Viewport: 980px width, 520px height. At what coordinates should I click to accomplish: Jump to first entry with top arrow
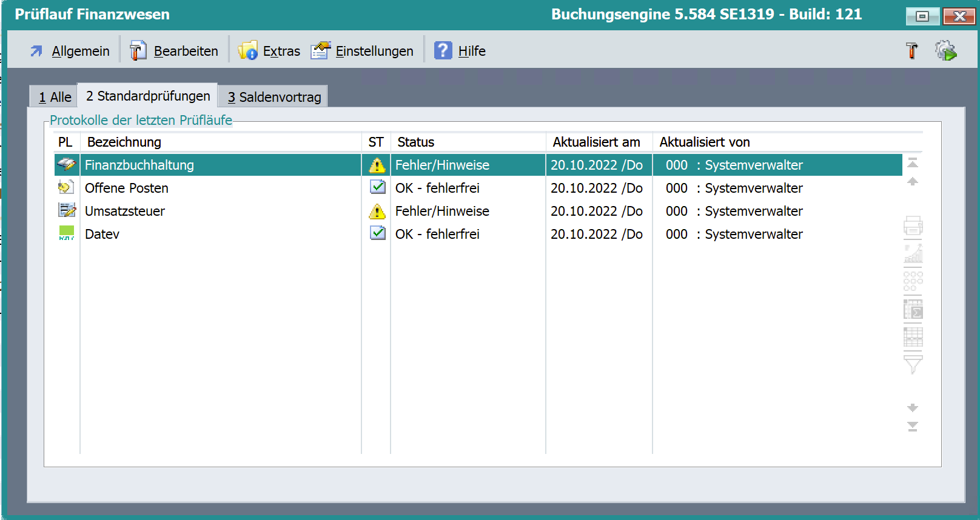click(913, 163)
